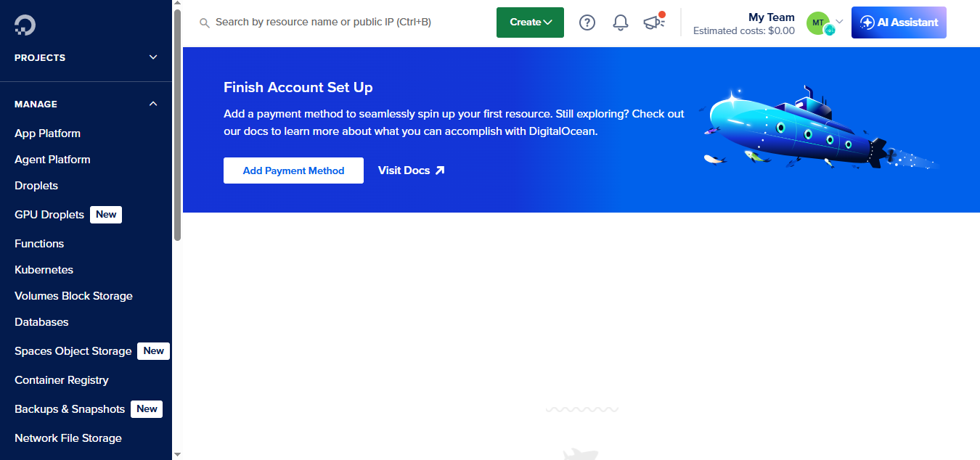Click the search magnifier icon
Screen dimensions: 980x460
coord(205,23)
